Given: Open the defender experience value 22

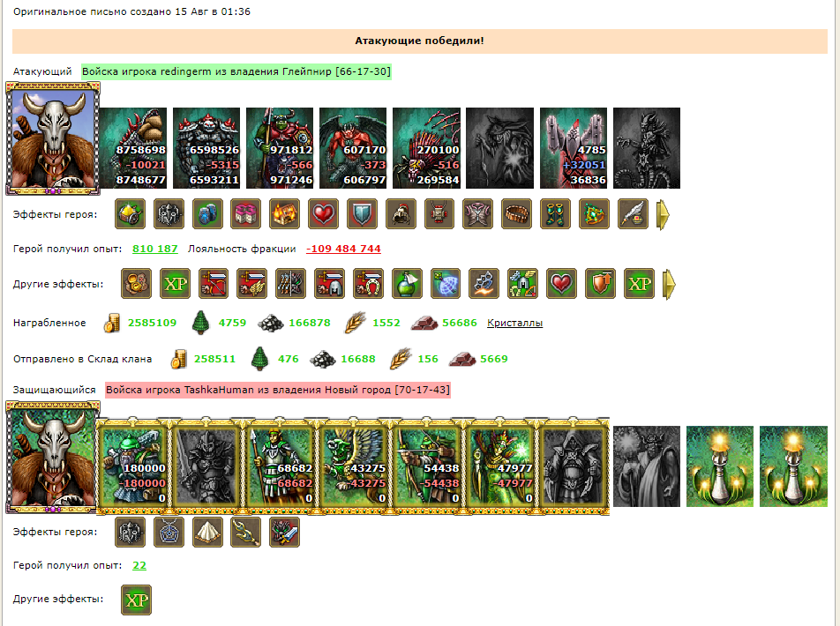Looking at the screenshot, I should 139,565.
